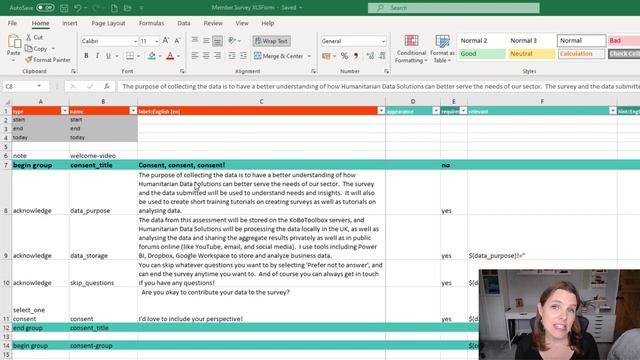Screen dimensions: 640x360
Task: Apply the Bad cell style
Action: click(624, 40)
